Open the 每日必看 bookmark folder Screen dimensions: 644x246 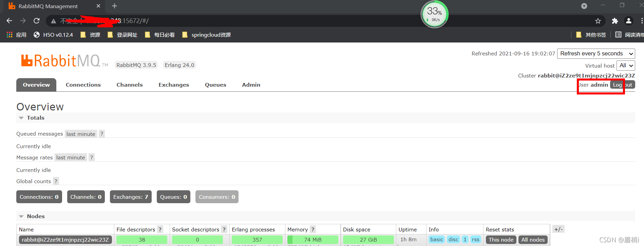coord(159,35)
